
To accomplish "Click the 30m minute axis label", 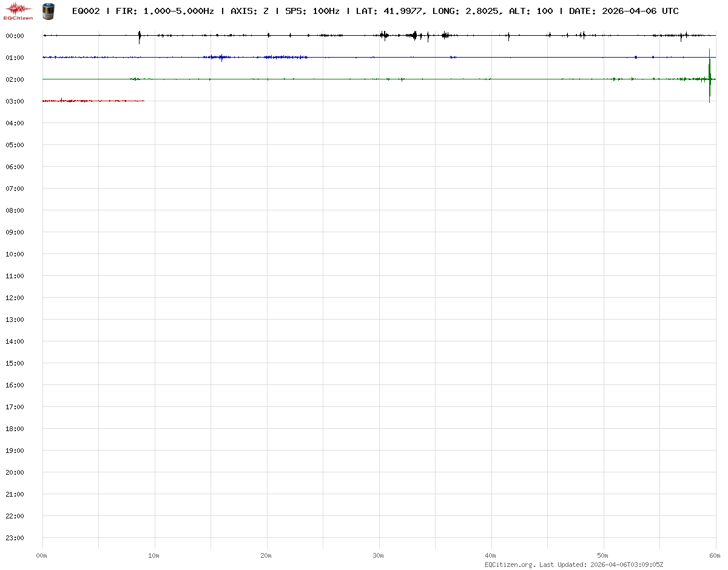I will [379, 555].
